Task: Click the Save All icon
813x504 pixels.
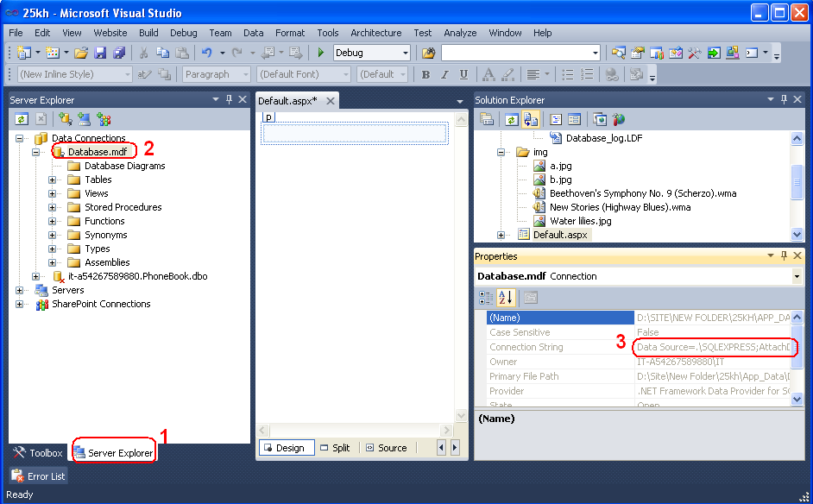Action: tap(119, 53)
